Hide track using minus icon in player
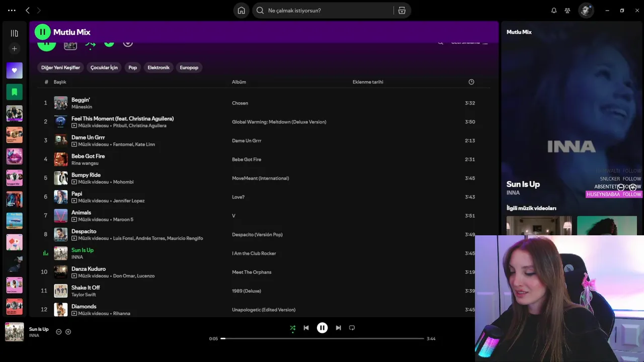 click(58, 332)
